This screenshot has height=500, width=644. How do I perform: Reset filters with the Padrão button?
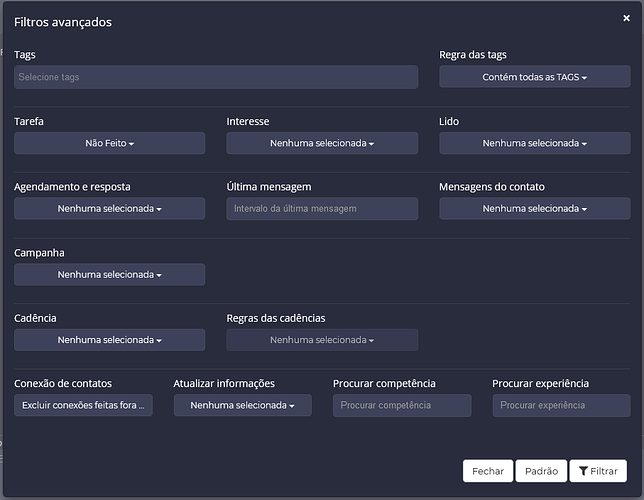pyautogui.click(x=541, y=471)
